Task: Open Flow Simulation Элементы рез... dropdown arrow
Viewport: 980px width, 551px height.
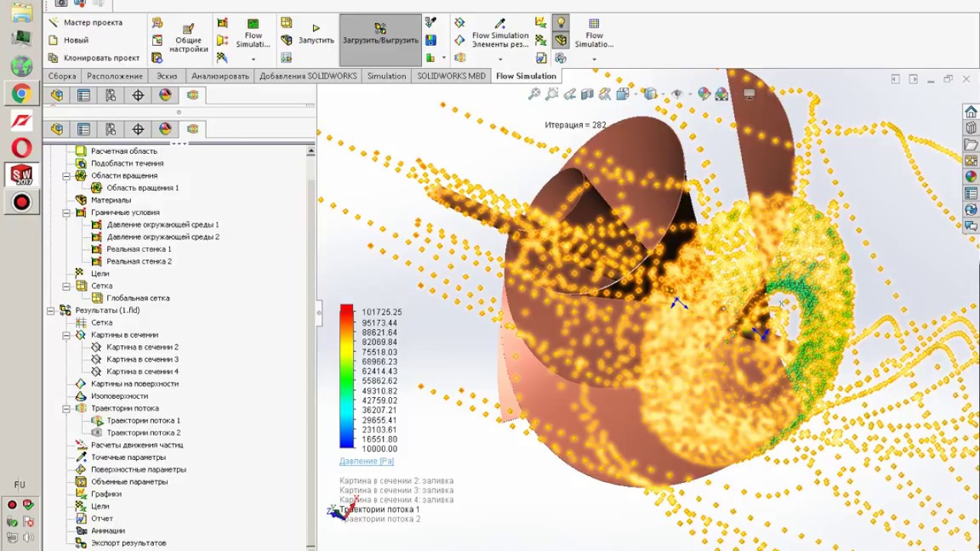Action: [500, 59]
